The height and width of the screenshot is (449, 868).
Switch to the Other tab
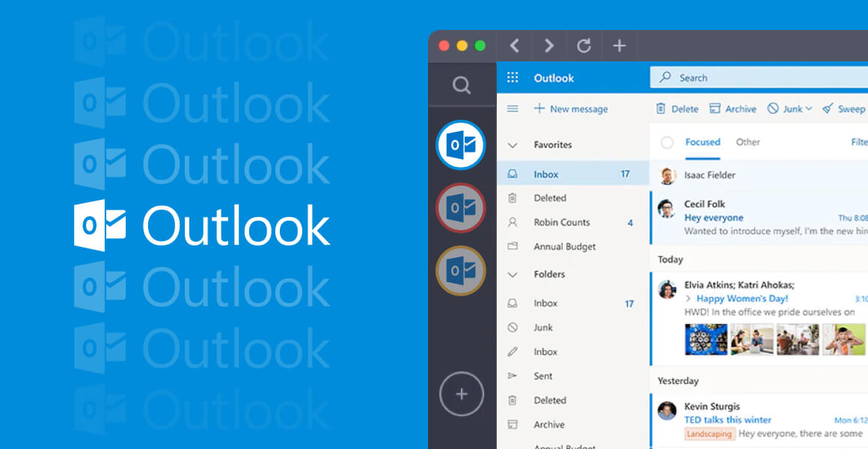click(748, 141)
